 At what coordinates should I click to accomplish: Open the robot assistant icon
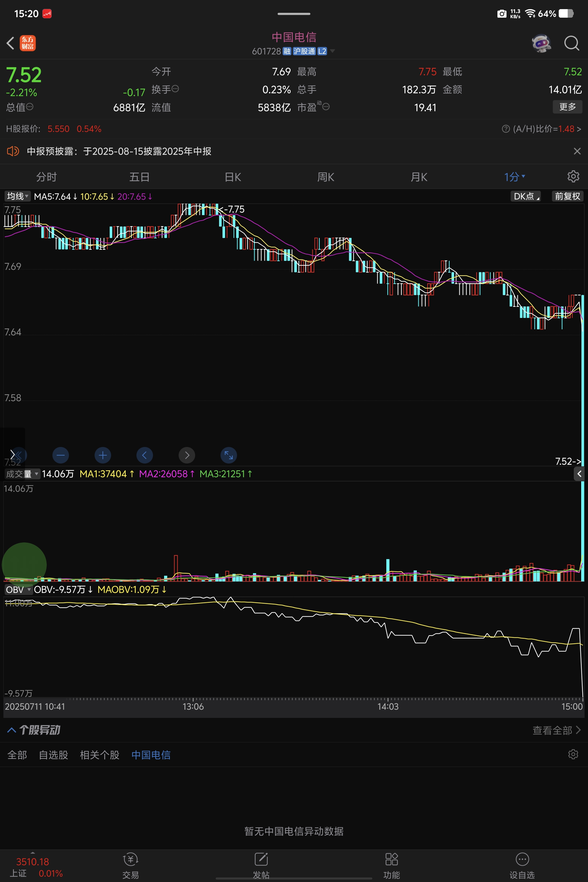541,43
